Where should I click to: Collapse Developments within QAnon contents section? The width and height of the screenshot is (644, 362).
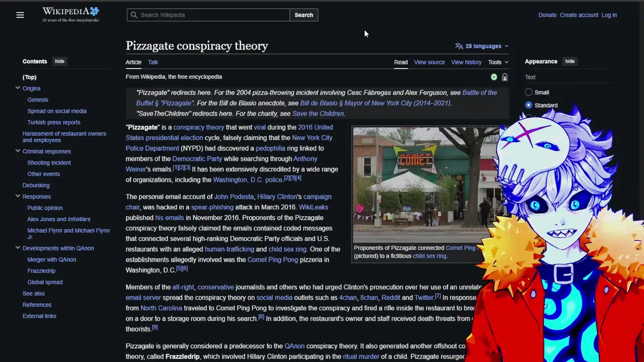(18, 248)
